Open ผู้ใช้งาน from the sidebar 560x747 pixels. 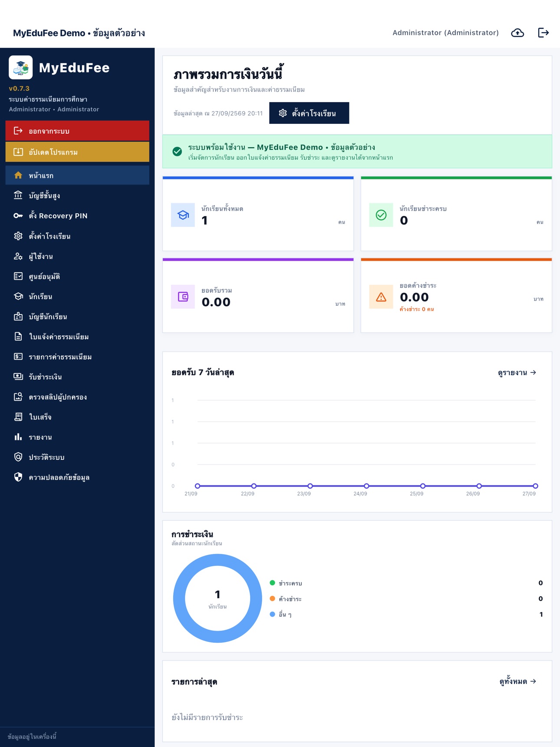[x=77, y=256]
